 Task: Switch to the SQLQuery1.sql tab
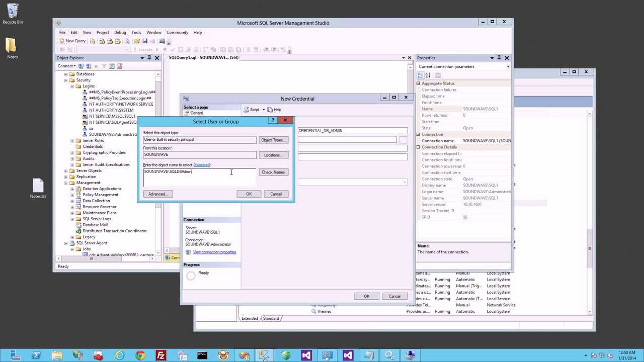coord(203,57)
